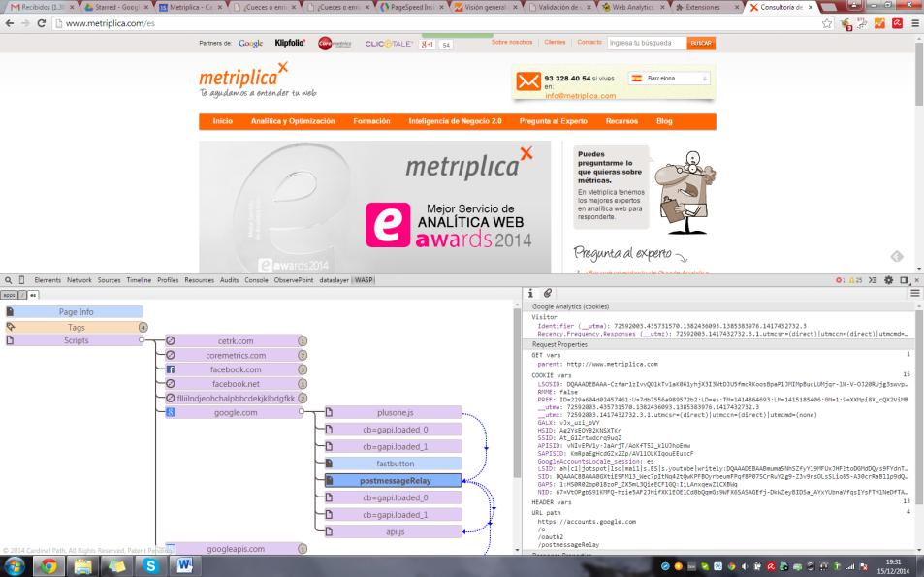Bookmark this page with the star icon

[x=827, y=23]
